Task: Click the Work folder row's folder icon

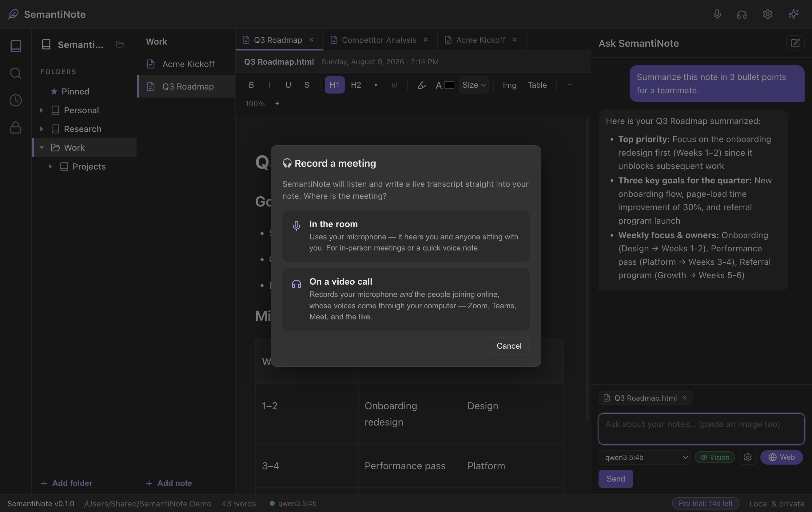Action: click(55, 147)
